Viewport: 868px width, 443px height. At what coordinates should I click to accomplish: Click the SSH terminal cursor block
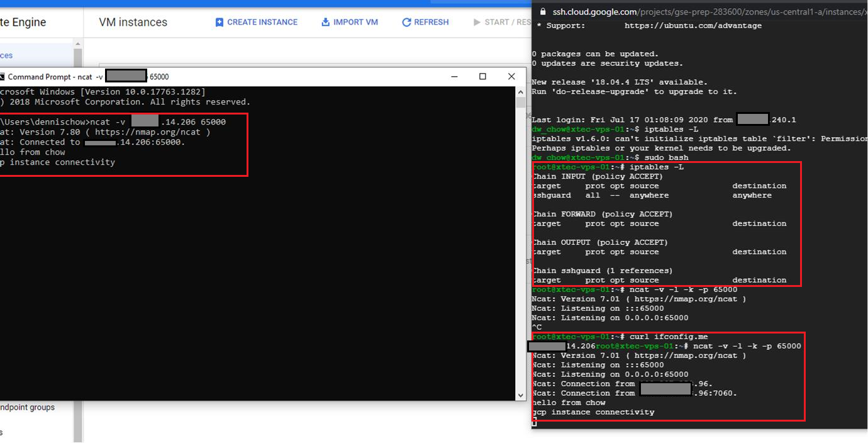pyautogui.click(x=534, y=423)
